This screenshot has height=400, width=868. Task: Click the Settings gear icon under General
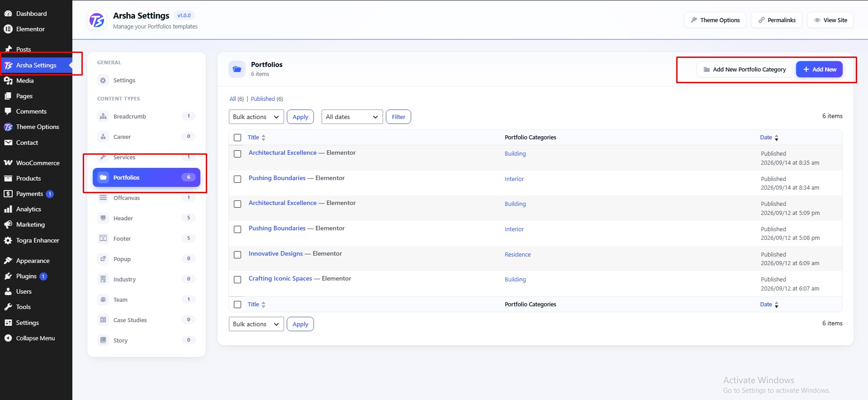[103, 80]
